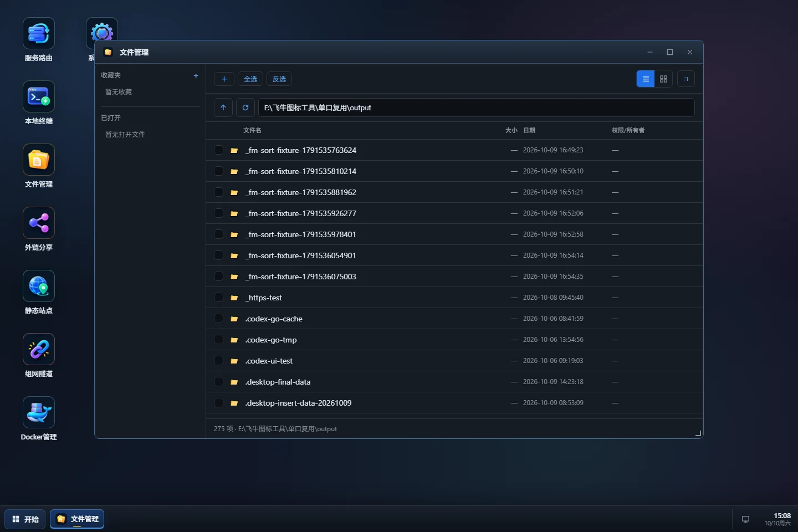
Task: Select the _fm-sort-fixture-1791535926277 folder name
Action: coord(301,213)
